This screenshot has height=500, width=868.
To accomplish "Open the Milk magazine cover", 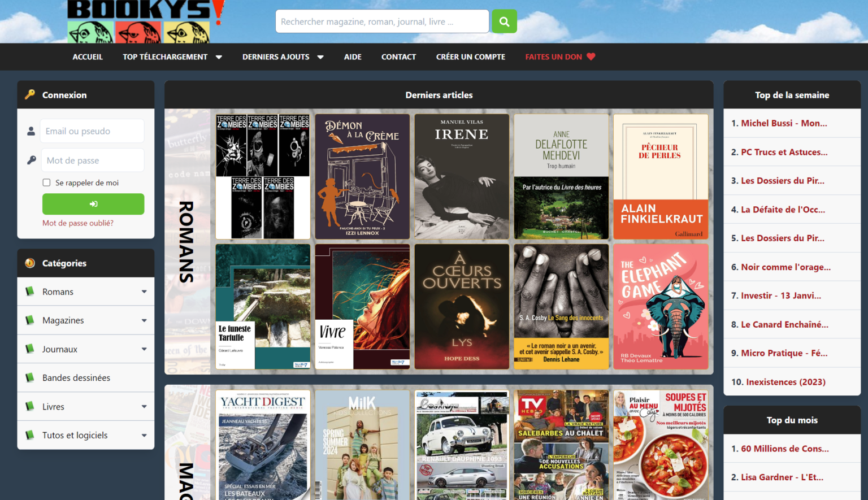I will [x=362, y=445].
